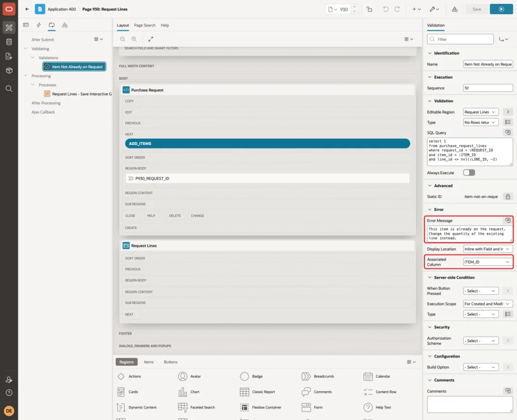Open the Utilities wrench menu
Viewport: 517px width, 420px height.
434,9
